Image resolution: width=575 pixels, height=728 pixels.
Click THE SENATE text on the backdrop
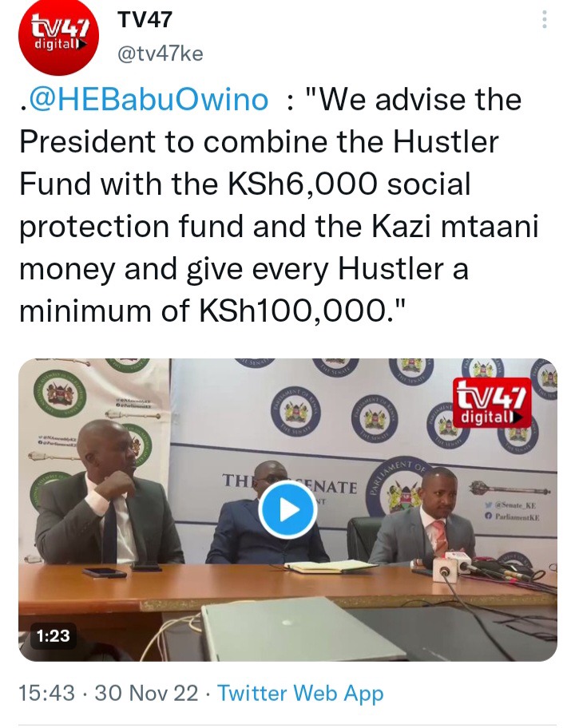click(x=290, y=485)
